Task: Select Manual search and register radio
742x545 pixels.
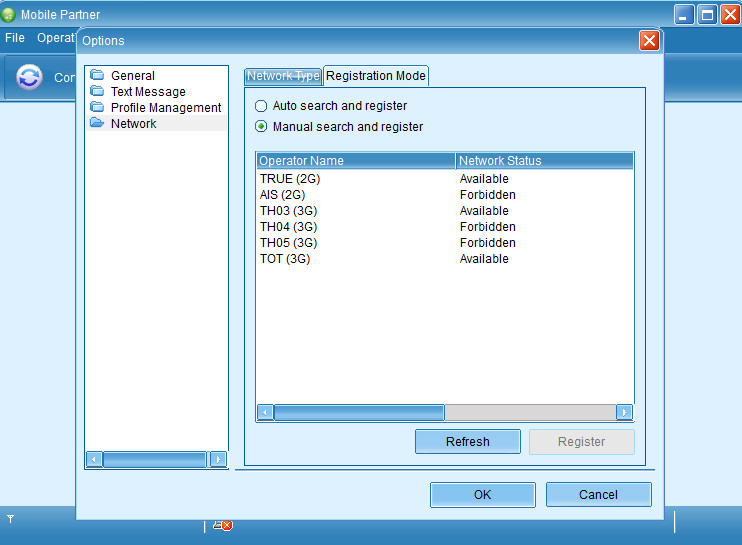Action: (x=261, y=126)
